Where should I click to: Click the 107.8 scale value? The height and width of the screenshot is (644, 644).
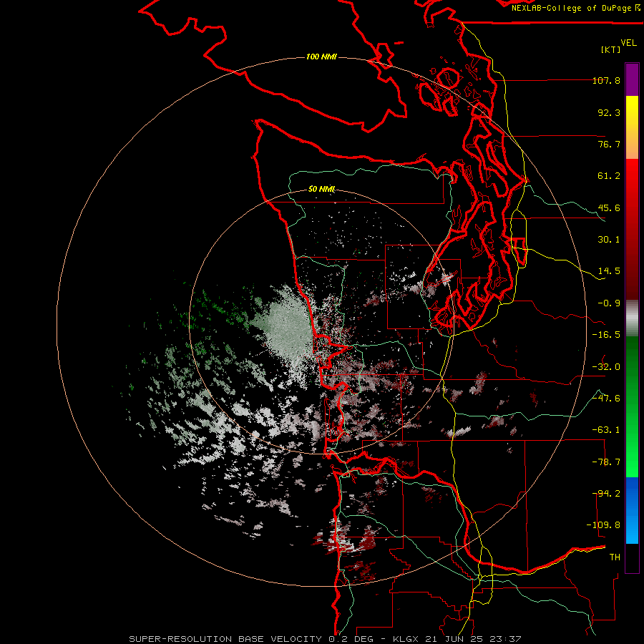coord(606,80)
